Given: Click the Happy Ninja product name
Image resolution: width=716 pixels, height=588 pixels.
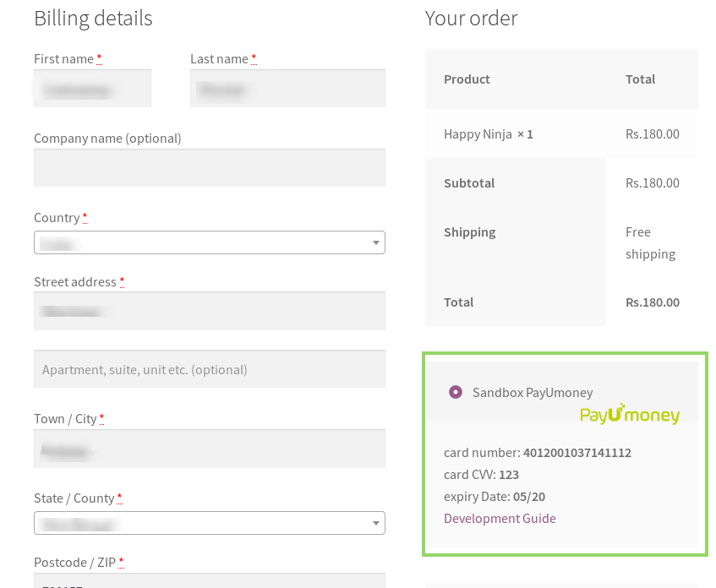Looking at the screenshot, I should pyautogui.click(x=478, y=133).
